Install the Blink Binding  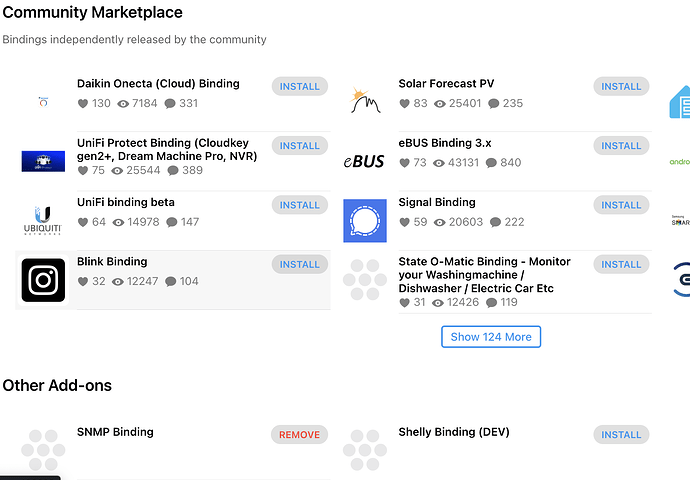pyautogui.click(x=300, y=264)
